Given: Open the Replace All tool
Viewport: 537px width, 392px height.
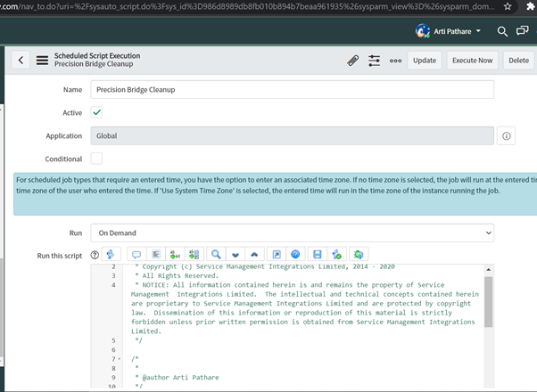Looking at the screenshot, I should pos(194,254).
